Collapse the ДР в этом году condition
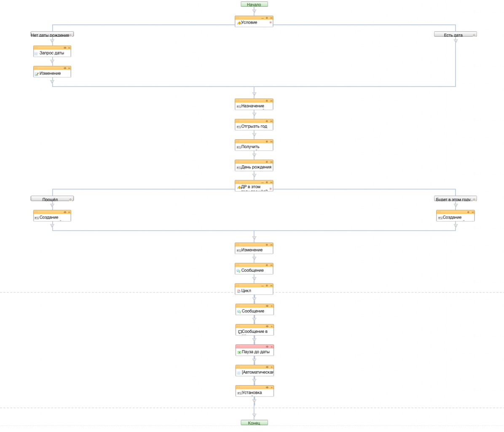 [262, 182]
